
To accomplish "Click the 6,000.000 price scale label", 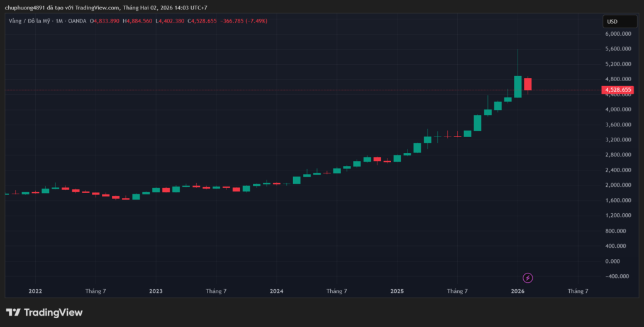I will click(616, 34).
